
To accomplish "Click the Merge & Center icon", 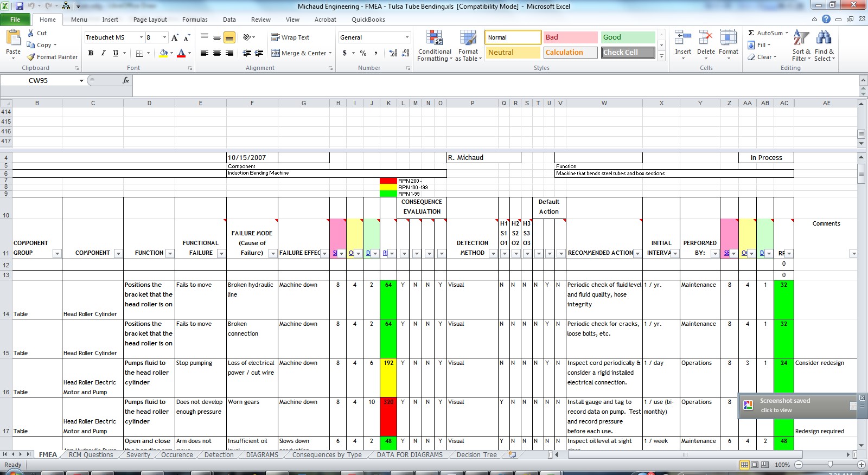I will pyautogui.click(x=276, y=53).
